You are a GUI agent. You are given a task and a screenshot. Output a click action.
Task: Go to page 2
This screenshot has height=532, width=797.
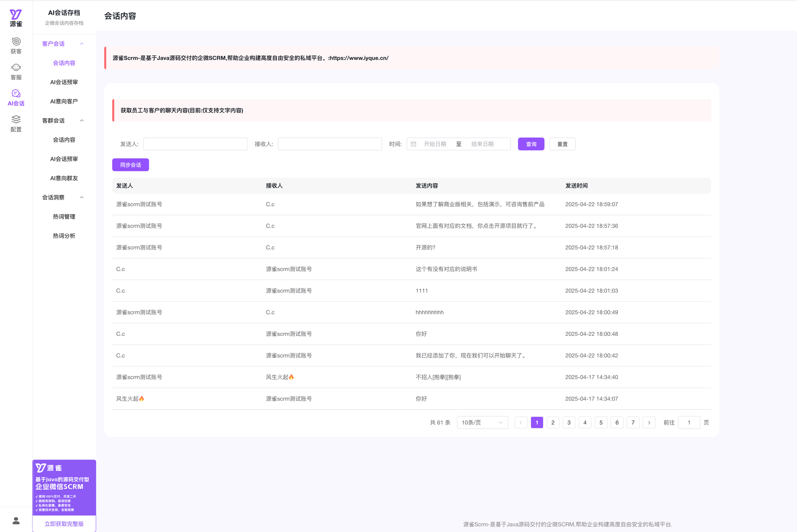(x=553, y=423)
